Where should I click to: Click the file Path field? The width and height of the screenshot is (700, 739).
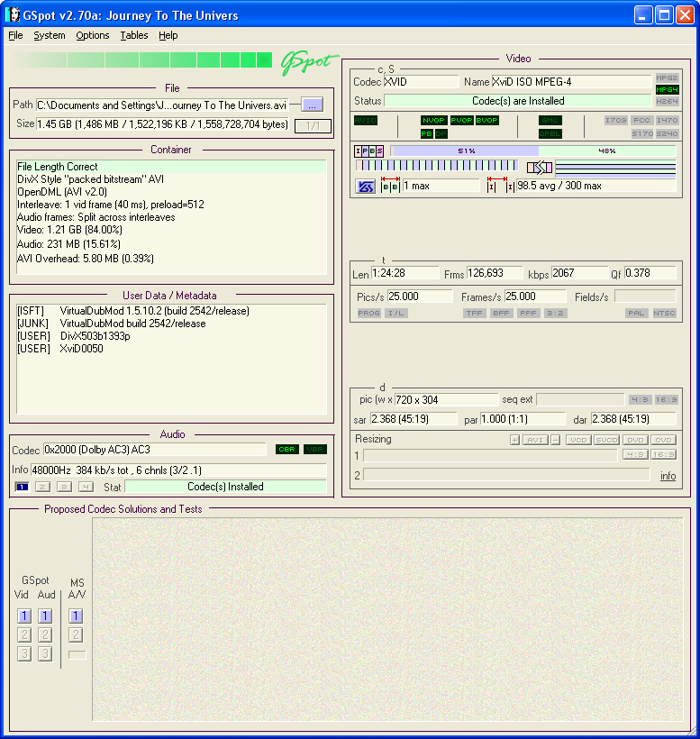(x=162, y=105)
